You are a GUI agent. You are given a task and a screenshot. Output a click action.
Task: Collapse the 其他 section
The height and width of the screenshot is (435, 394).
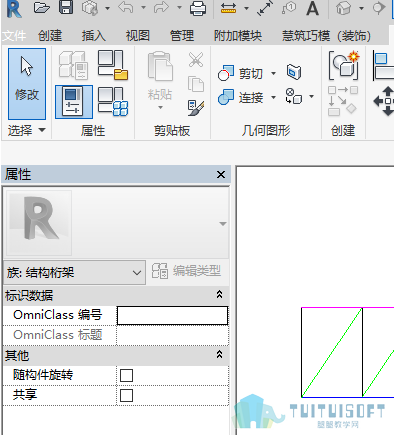click(x=219, y=354)
